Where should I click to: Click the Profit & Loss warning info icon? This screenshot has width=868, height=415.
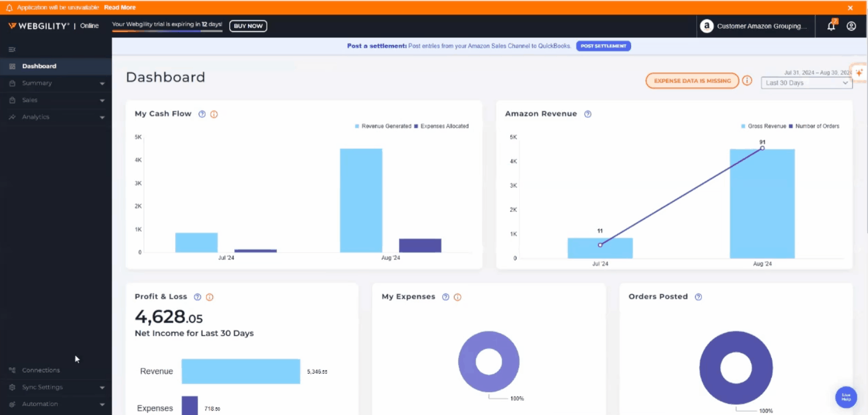210,297
